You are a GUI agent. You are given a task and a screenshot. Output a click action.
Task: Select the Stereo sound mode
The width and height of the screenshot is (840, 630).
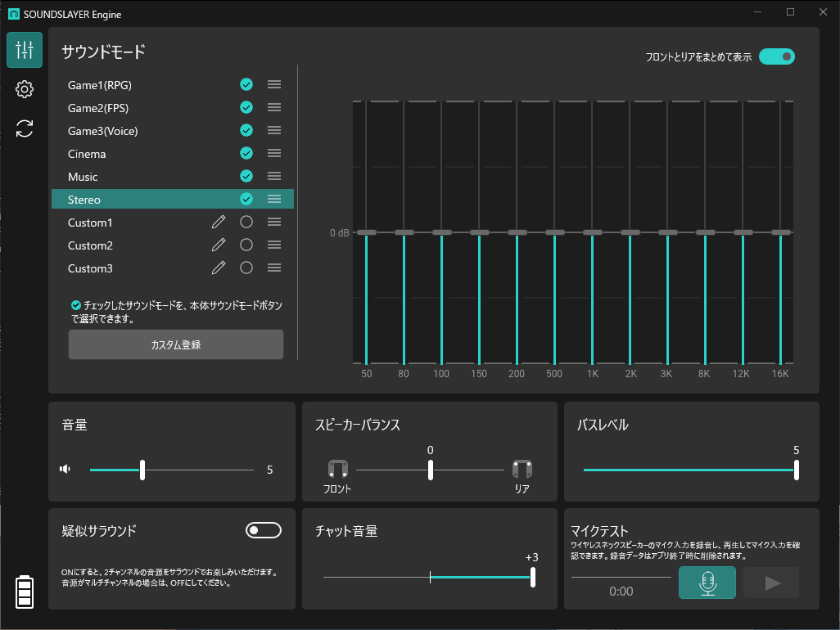tap(173, 199)
